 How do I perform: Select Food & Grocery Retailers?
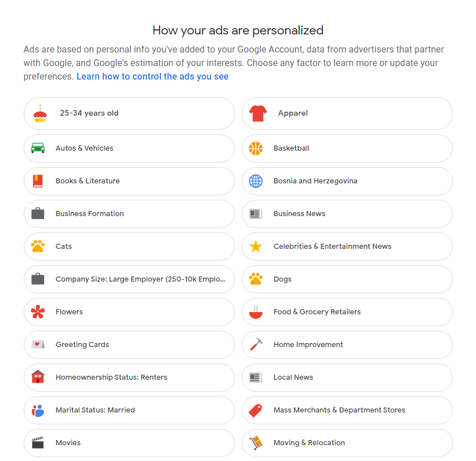pyautogui.click(x=347, y=312)
